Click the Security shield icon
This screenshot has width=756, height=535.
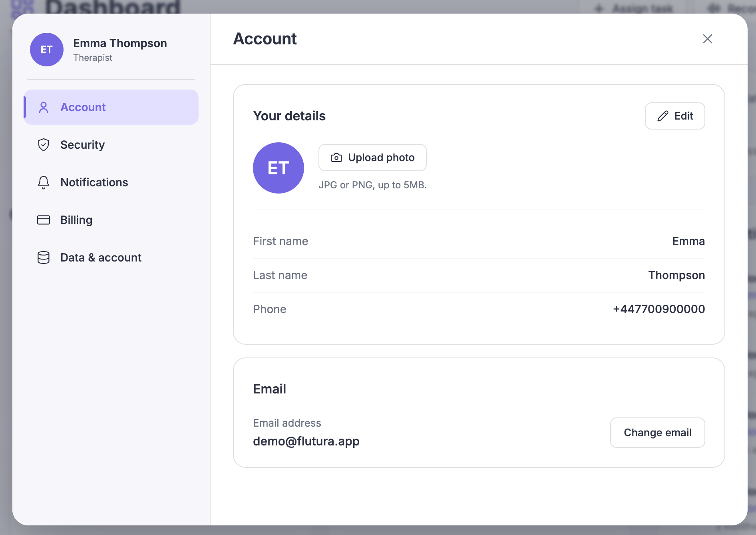[44, 145]
